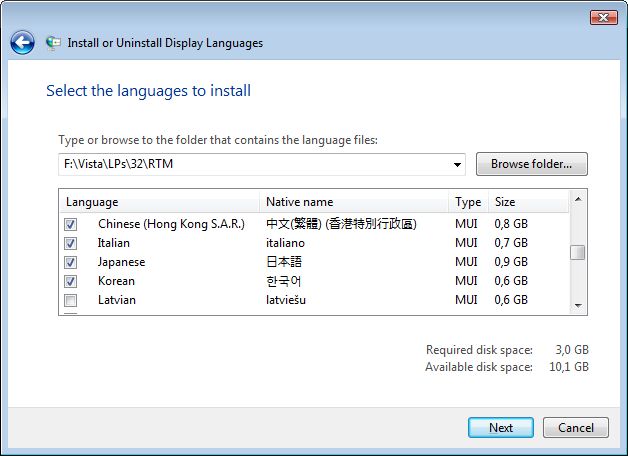The height and width of the screenshot is (456, 628).
Task: Click the Browse folder button
Action: (531, 164)
